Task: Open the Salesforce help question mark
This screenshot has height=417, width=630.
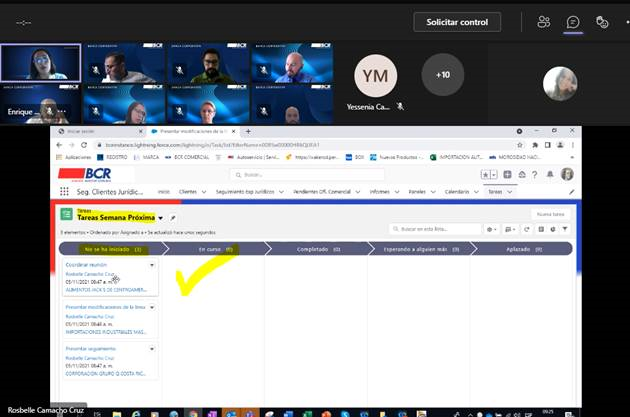Action: 535,174
